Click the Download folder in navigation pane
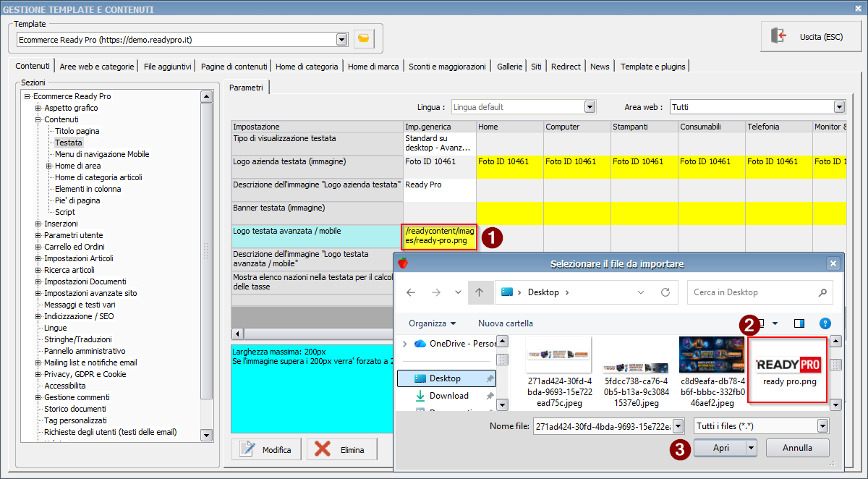Image resolution: width=868 pixels, height=479 pixels. [x=448, y=396]
